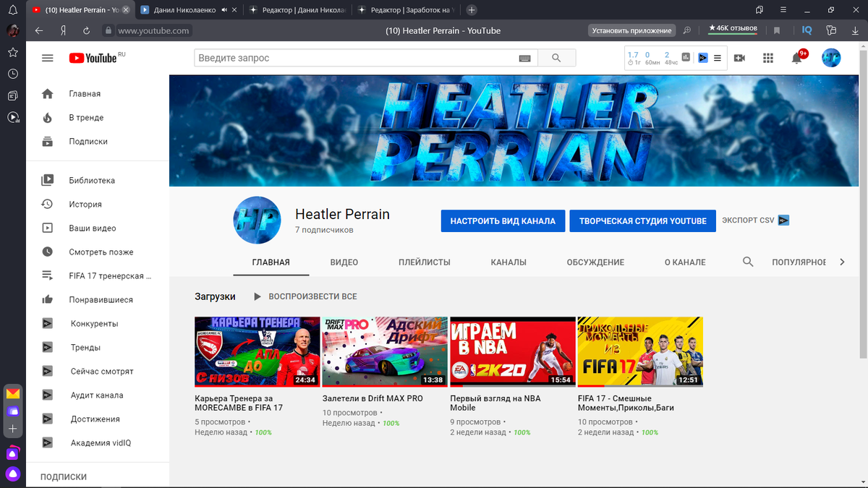
Task: Click the Yandex Я home button
Action: click(64, 30)
